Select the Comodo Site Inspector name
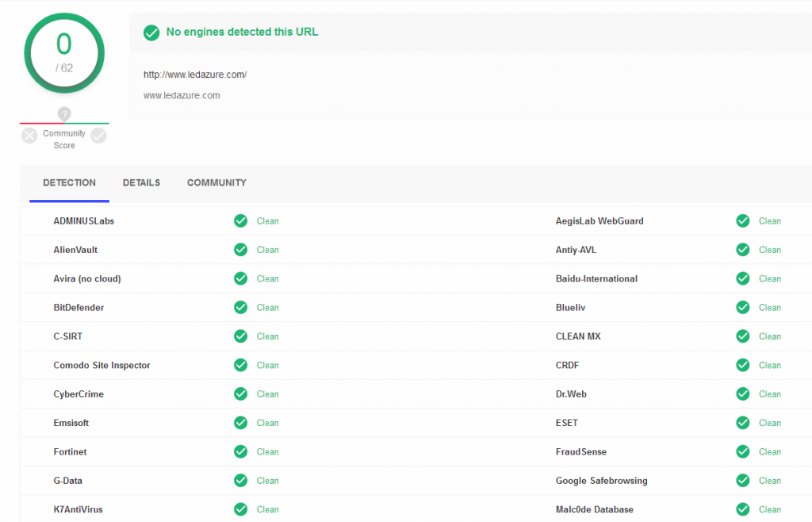Screen dimensions: 812x522 point(102,365)
